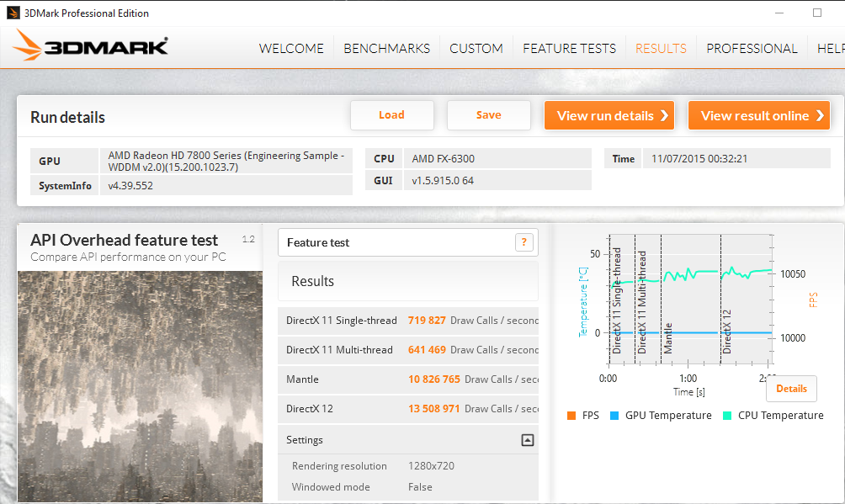This screenshot has width=845, height=504.
Task: Click the green CPU Temperature legend swatch
Action: pyautogui.click(x=726, y=416)
